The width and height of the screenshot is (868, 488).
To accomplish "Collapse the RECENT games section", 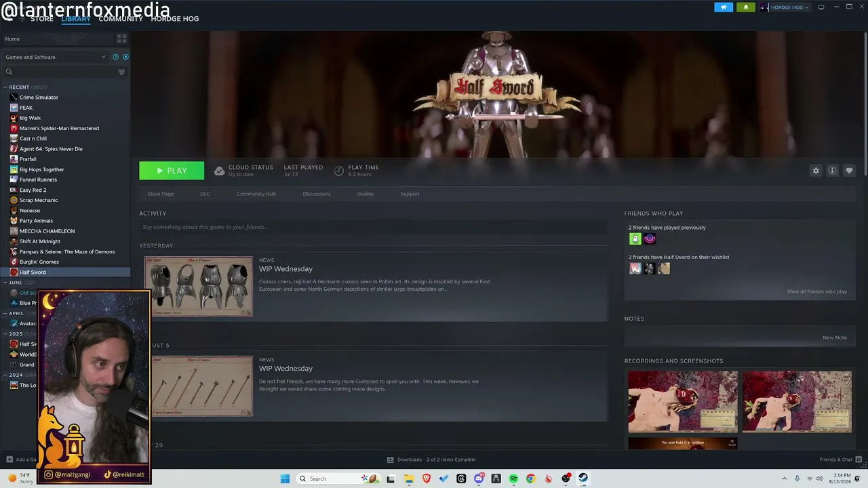I will pyautogui.click(x=5, y=87).
